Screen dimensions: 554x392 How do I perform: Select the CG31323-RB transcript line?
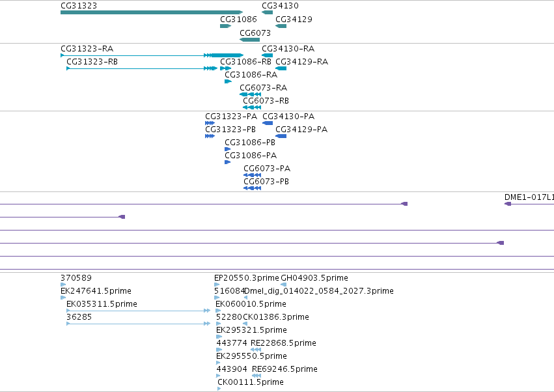142,68
